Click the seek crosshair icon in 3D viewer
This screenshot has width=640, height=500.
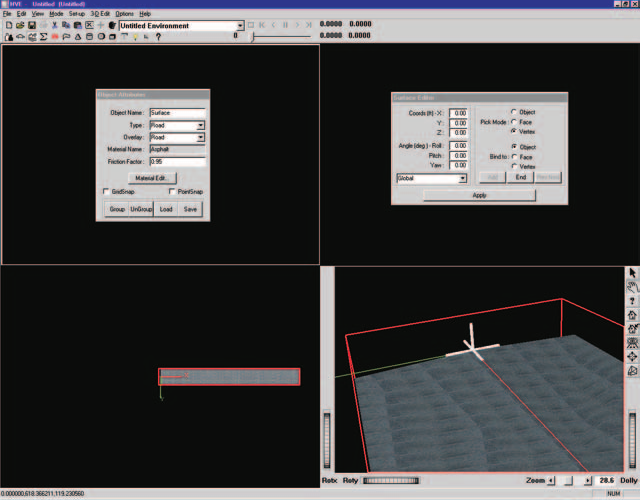[x=632, y=356]
